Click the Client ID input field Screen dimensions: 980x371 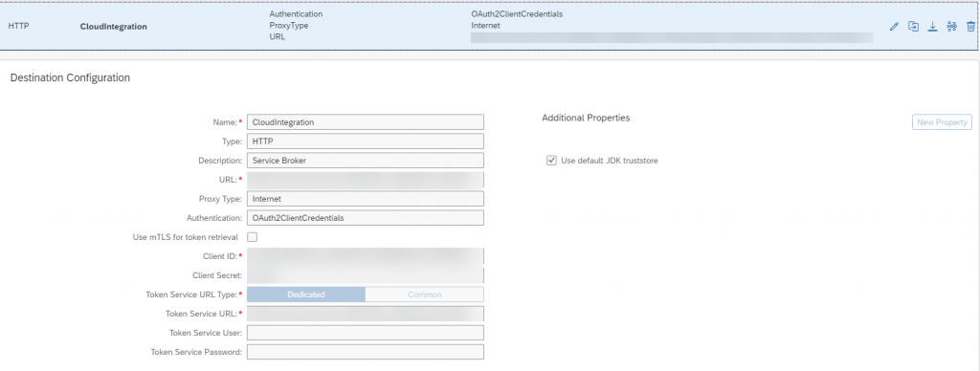366,256
